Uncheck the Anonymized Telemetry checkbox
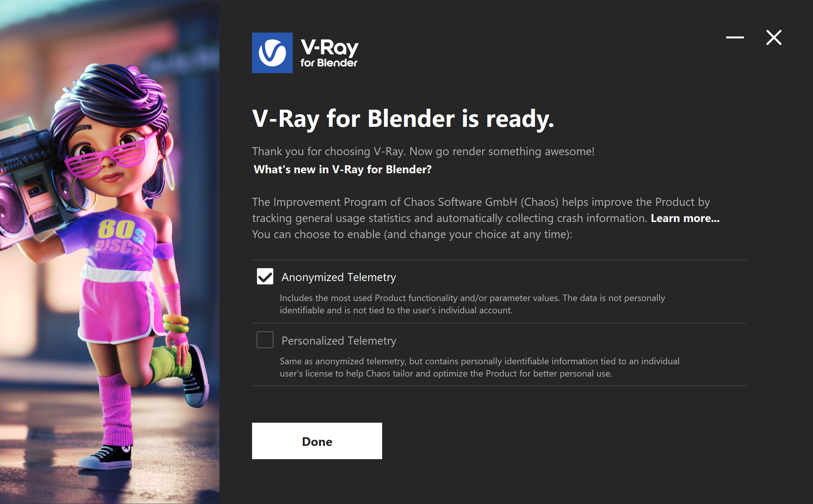Screen dimensions: 813x504 click(x=265, y=276)
